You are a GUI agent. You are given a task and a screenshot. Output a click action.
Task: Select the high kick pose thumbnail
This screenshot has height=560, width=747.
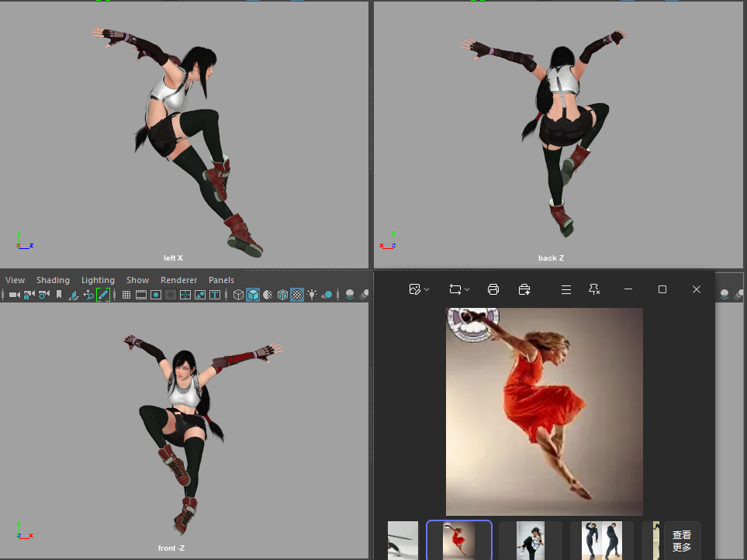pos(531,541)
